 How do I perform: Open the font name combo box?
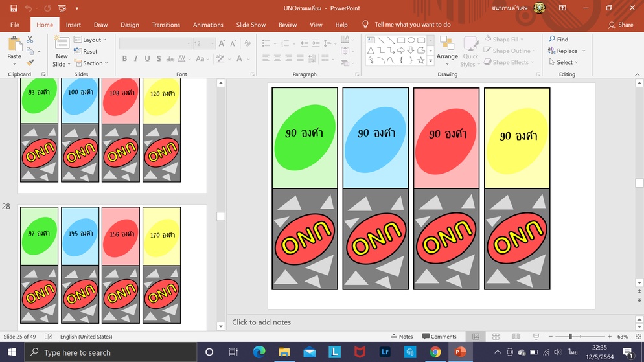click(155, 43)
